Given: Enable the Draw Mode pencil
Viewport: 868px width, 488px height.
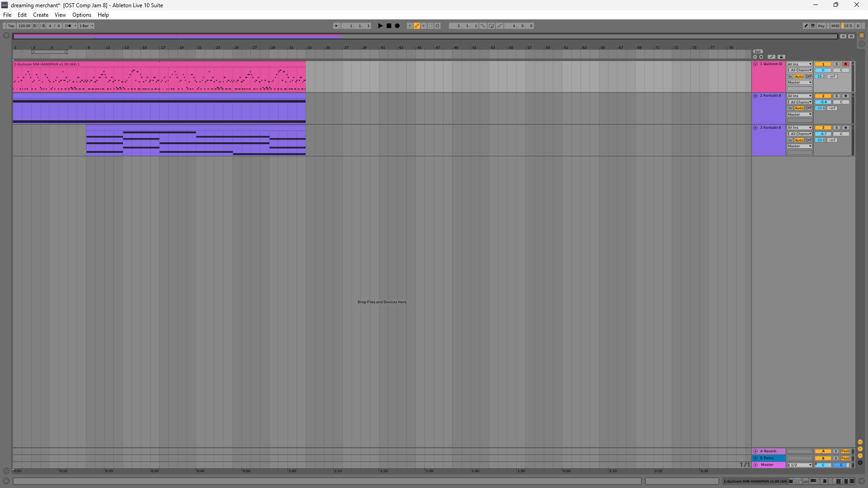Looking at the screenshot, I should pos(806,26).
